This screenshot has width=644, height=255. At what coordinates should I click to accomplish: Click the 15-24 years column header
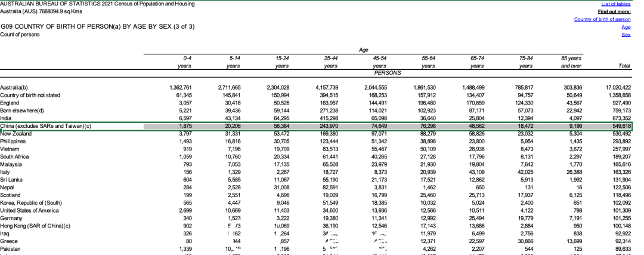point(283,62)
